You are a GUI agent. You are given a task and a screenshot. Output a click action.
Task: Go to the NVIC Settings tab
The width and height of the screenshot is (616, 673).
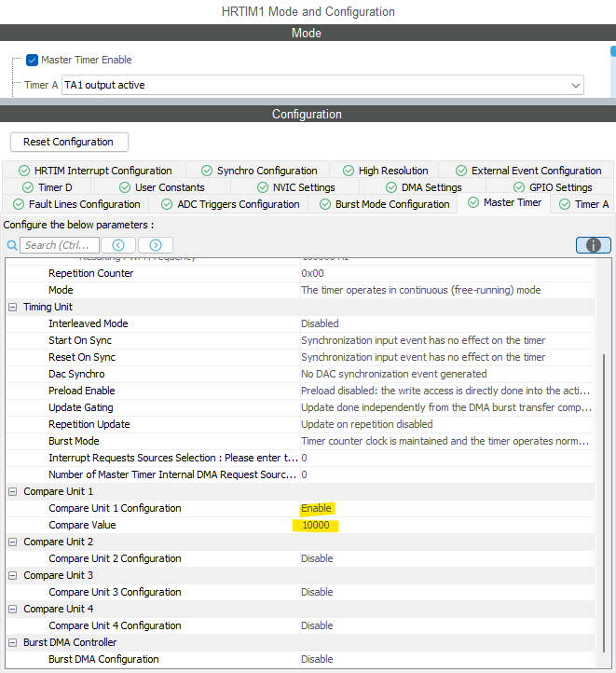pos(296,187)
